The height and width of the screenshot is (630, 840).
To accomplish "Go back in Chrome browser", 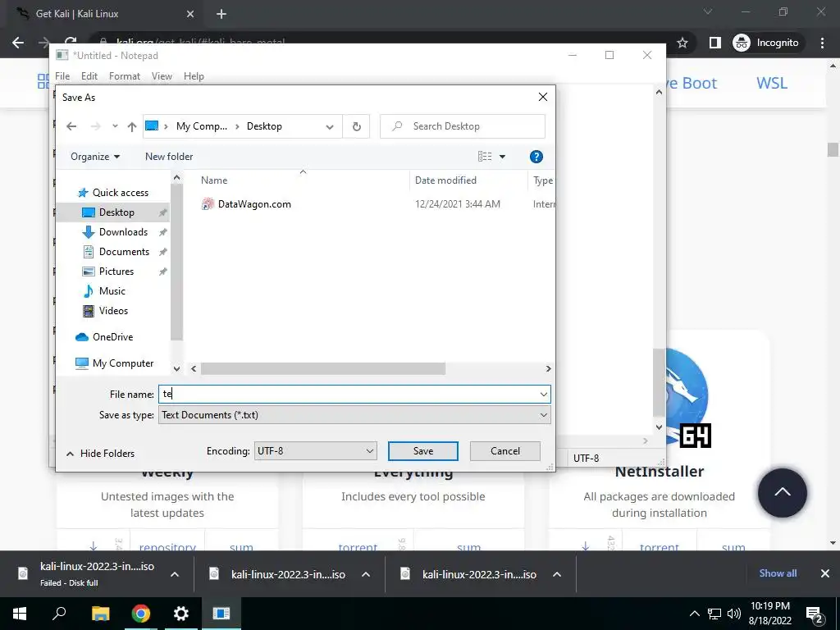I will tap(18, 43).
